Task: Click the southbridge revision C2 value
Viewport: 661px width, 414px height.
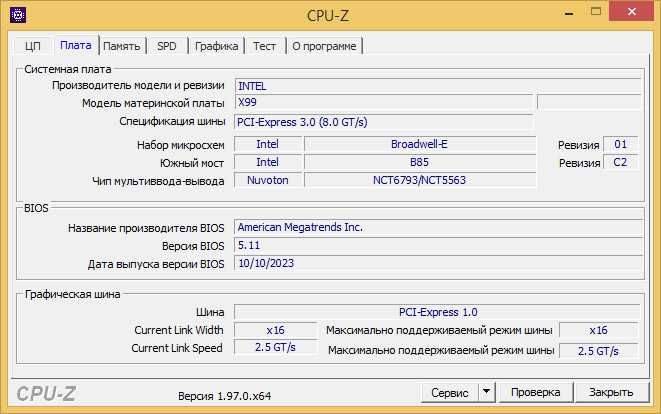Action: [x=621, y=162]
